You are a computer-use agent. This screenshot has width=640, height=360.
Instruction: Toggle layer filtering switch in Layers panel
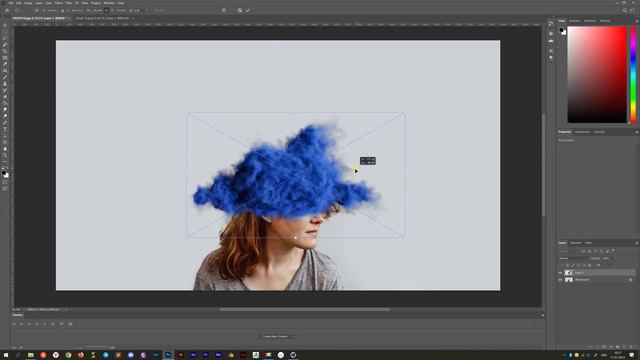coord(613,251)
